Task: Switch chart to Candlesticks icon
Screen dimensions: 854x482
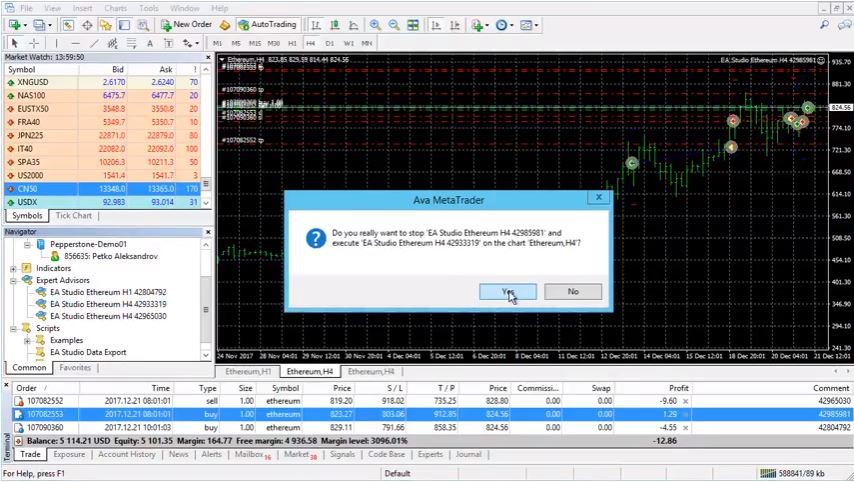Action: (x=335, y=25)
